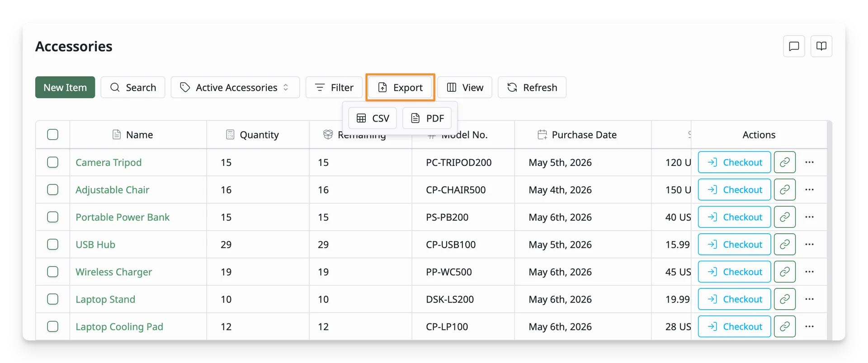Click quantity 29 for USB Hub
The image size is (868, 363).
pos(226,245)
